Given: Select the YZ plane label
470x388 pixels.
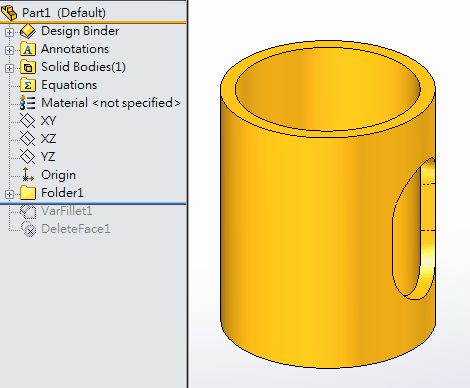Looking at the screenshot, I should [48, 157].
